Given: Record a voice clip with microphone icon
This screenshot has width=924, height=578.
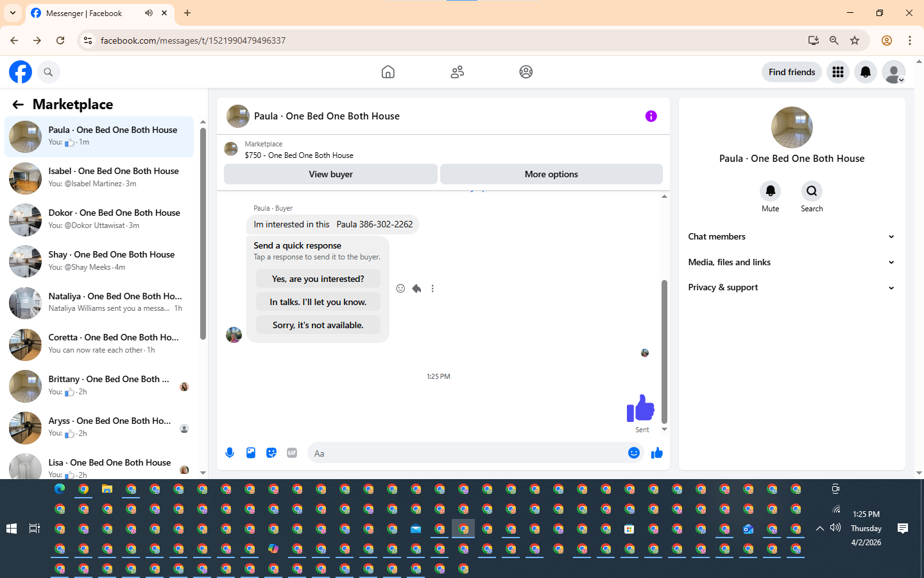Looking at the screenshot, I should pyautogui.click(x=230, y=453).
